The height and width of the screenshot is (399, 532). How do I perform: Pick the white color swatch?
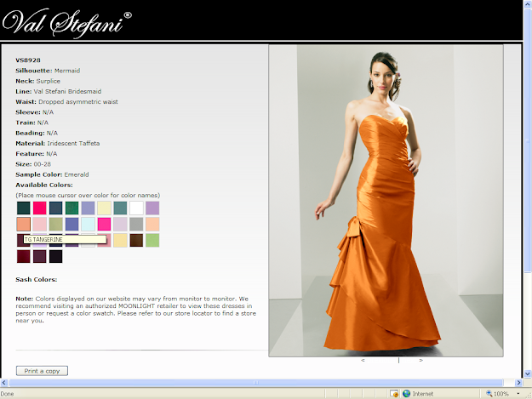pyautogui.click(x=136, y=208)
